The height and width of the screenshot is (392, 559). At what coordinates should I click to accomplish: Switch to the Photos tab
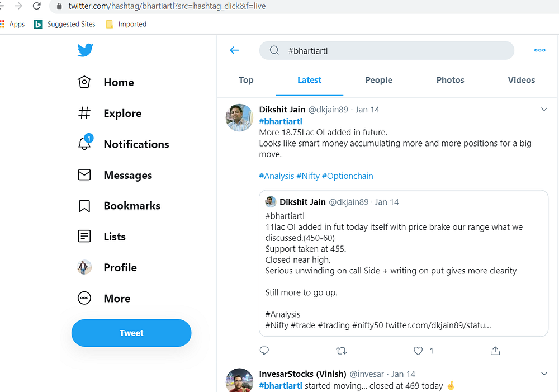click(450, 80)
